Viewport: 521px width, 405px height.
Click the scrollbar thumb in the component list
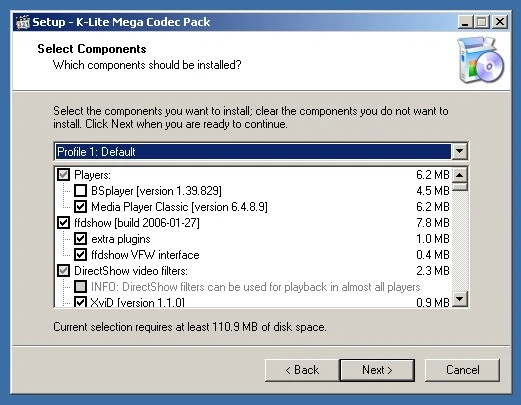coord(460,186)
